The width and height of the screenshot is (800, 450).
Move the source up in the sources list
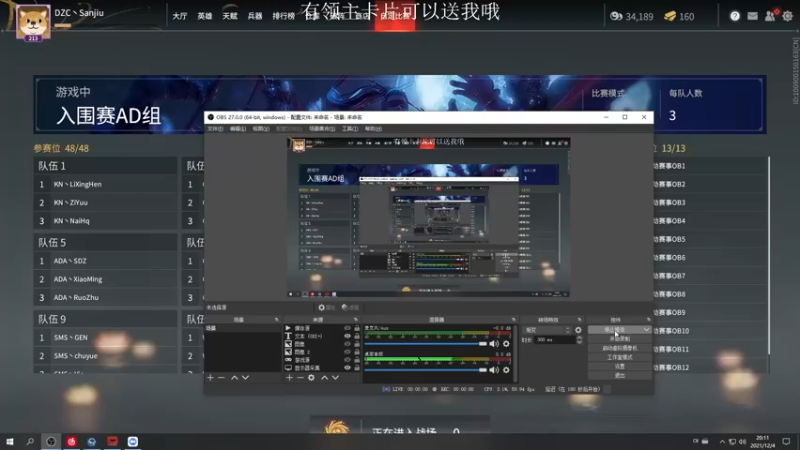click(324, 378)
